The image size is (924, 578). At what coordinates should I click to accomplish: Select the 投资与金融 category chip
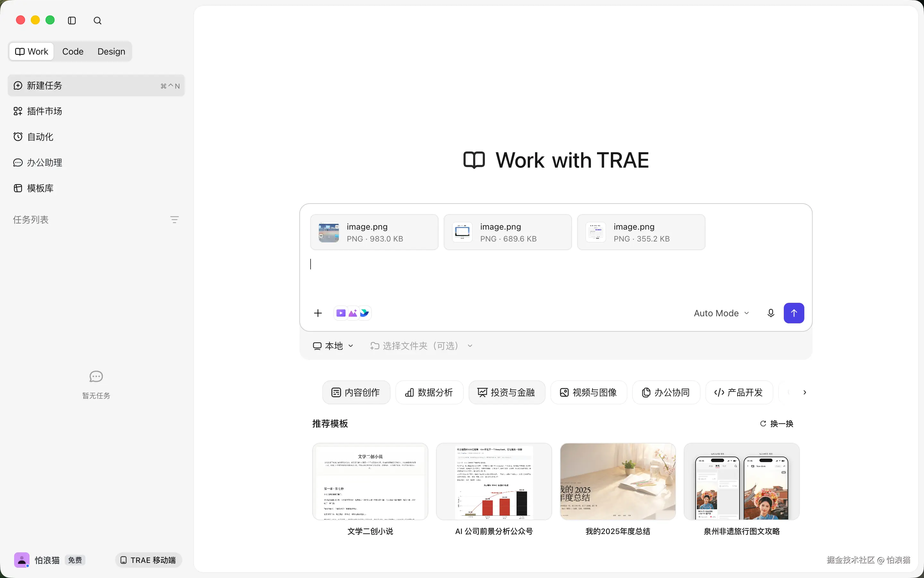(507, 393)
